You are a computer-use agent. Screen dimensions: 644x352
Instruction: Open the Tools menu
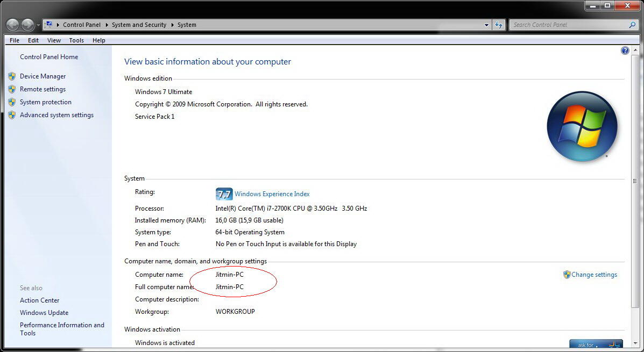coord(76,40)
